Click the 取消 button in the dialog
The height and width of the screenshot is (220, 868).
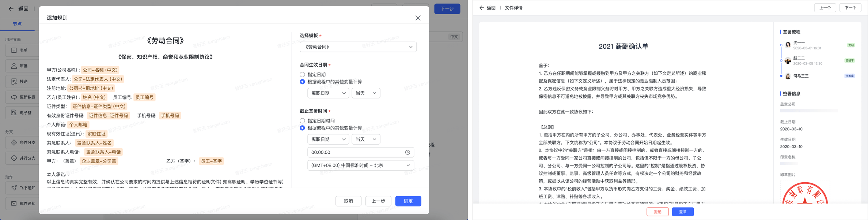pos(348,201)
